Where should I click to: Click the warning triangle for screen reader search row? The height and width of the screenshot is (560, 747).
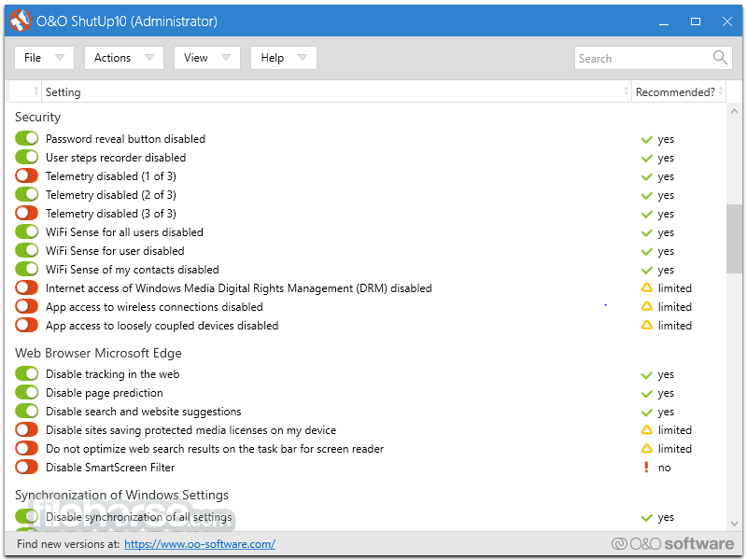[x=646, y=449]
